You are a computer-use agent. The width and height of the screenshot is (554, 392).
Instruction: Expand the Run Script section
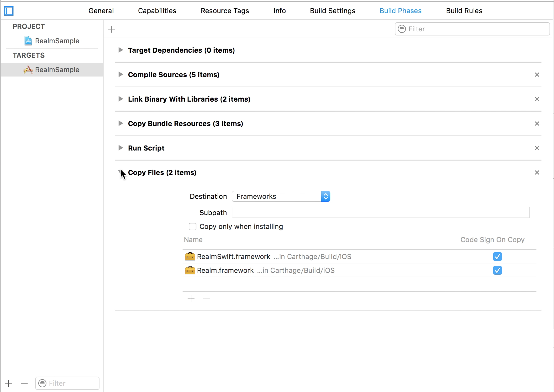point(120,148)
